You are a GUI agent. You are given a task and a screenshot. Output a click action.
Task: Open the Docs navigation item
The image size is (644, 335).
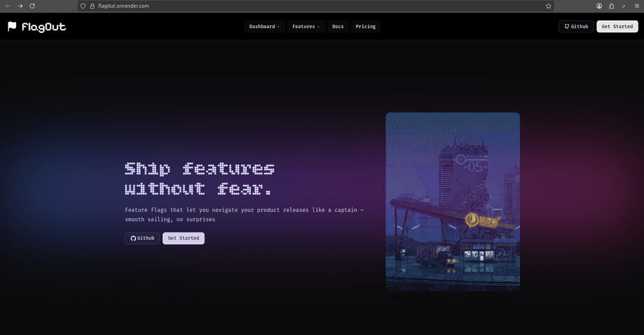[338, 26]
